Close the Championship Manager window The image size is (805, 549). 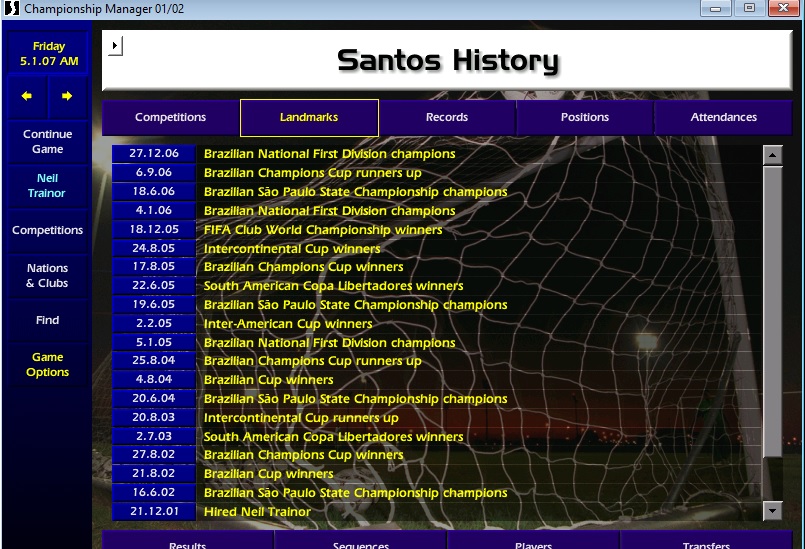pos(783,8)
